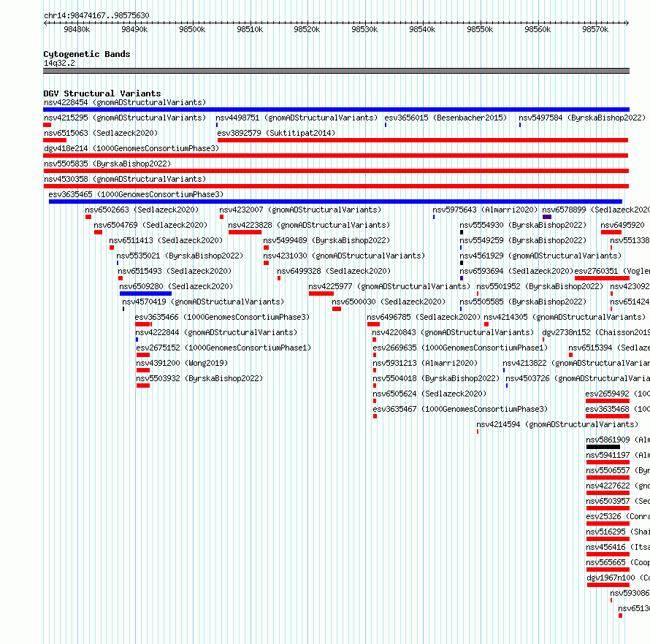Open nsv5497584 ByrskaBishop2022 label
This screenshot has width=650, height=644.
pos(582,118)
